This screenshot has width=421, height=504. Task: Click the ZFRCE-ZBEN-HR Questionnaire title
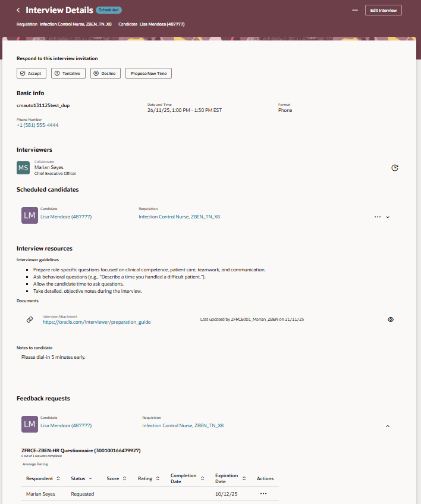tap(81, 450)
